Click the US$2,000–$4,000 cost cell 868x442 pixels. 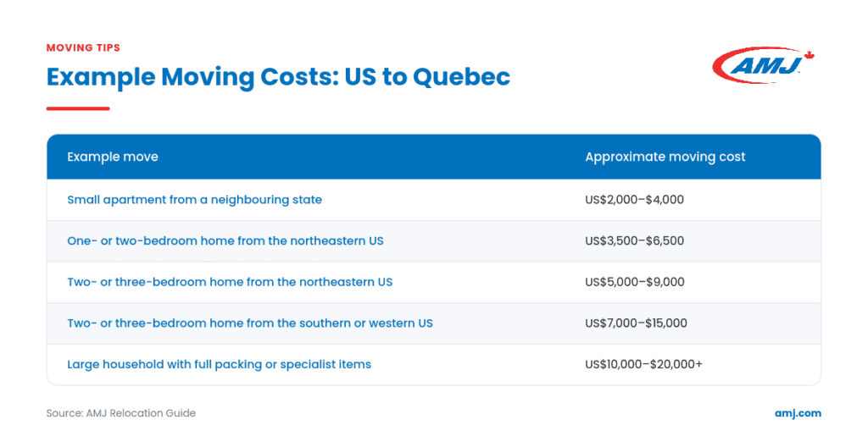coord(634,200)
